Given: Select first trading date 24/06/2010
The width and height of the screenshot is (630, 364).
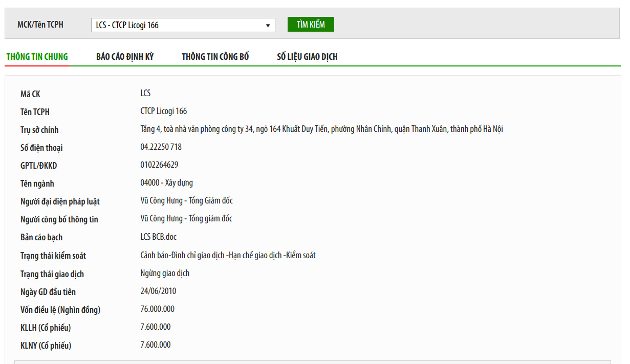Looking at the screenshot, I should click(158, 291).
